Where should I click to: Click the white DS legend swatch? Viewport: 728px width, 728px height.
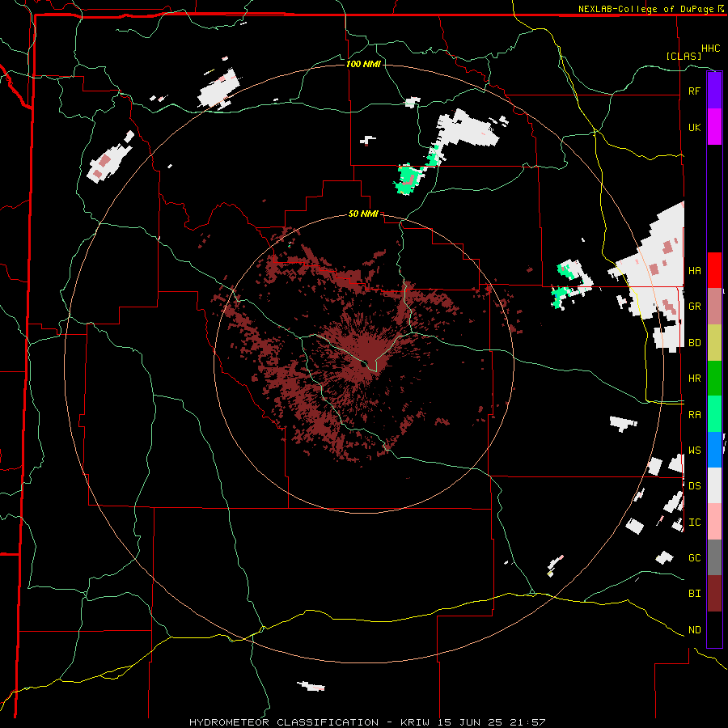714,485
